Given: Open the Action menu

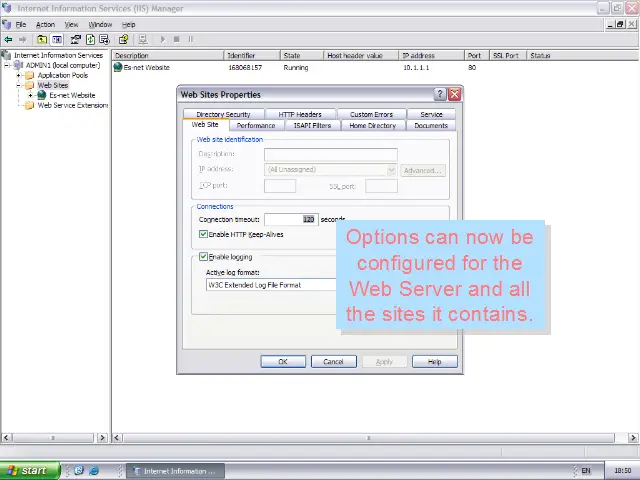Looking at the screenshot, I should point(45,24).
